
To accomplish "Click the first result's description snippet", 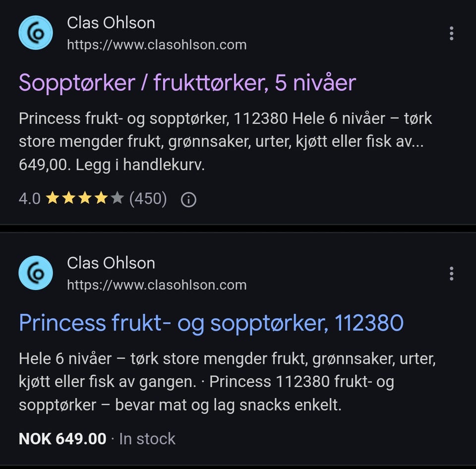I will tap(226, 141).
